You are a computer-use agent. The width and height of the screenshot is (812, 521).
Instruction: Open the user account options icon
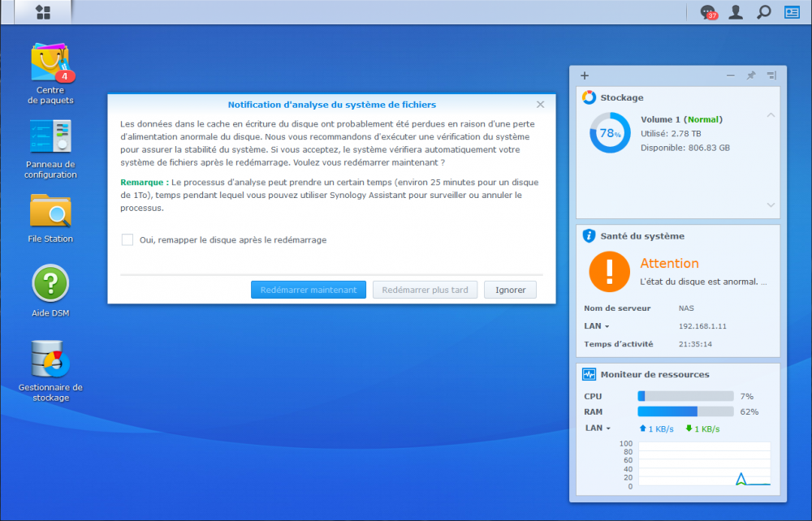(x=736, y=12)
